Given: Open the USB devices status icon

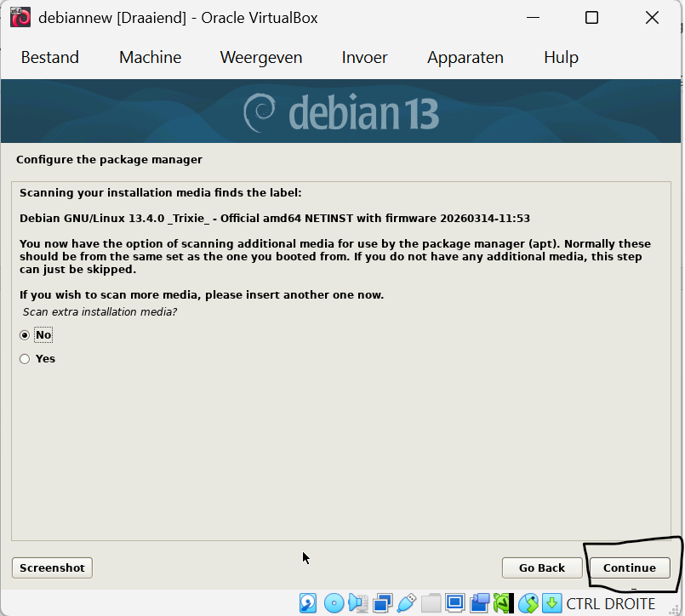Looking at the screenshot, I should point(406,603).
